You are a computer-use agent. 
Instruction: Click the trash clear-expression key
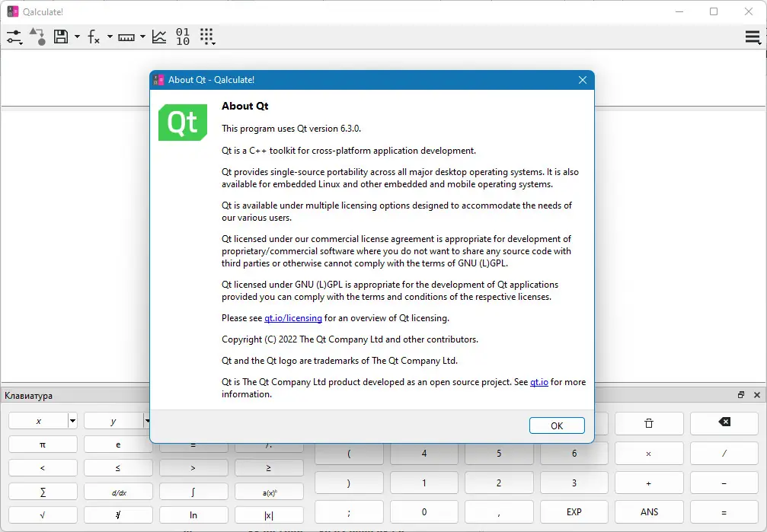[649, 423]
